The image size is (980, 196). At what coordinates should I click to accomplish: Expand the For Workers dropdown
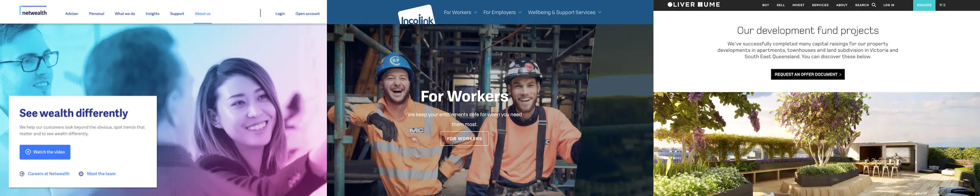point(460,13)
